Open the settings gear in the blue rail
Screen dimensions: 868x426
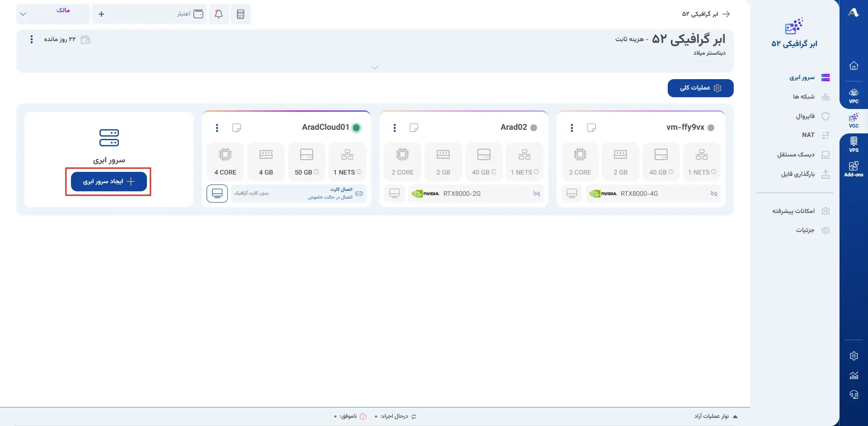(x=854, y=356)
